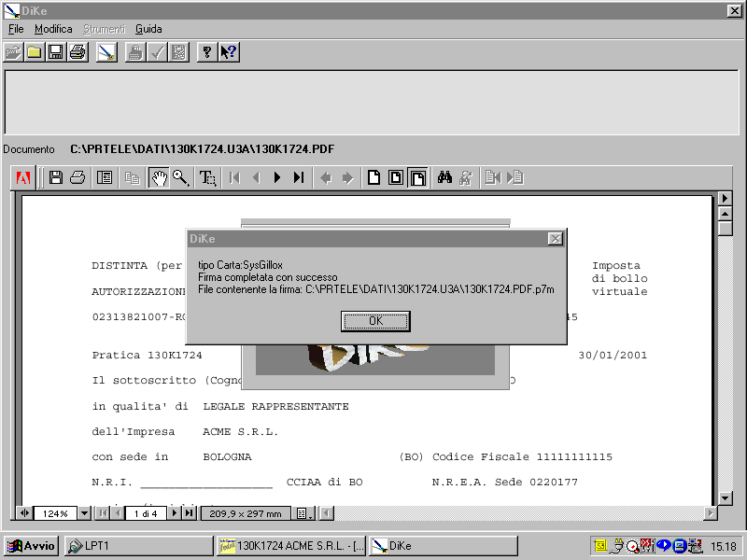Set view to Fit in Window icon
This screenshot has width=747, height=560.
396,178
